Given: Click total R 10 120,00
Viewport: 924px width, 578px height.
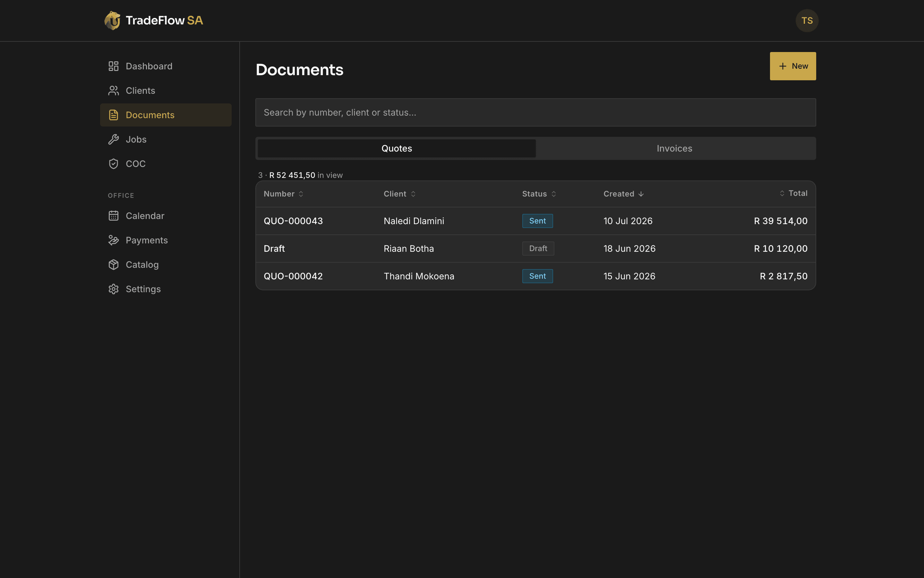Looking at the screenshot, I should point(781,249).
